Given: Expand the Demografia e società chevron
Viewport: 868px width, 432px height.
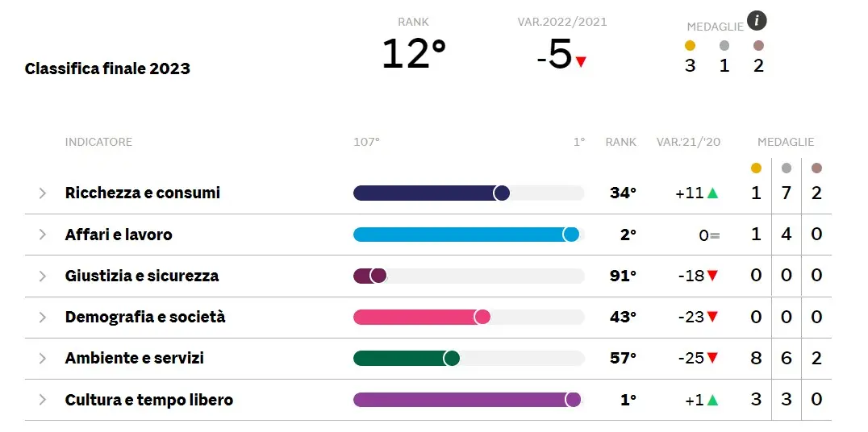Looking at the screenshot, I should [43, 317].
